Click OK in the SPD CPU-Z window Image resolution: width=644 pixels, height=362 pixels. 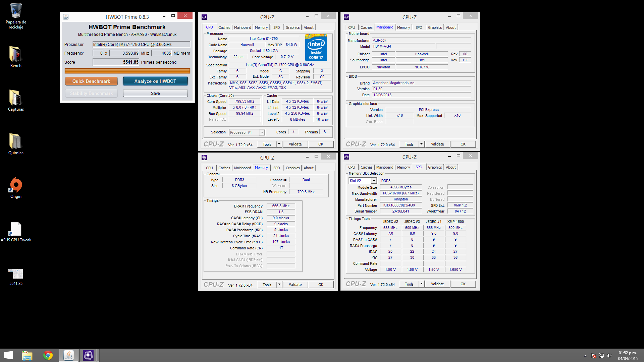[x=463, y=284]
